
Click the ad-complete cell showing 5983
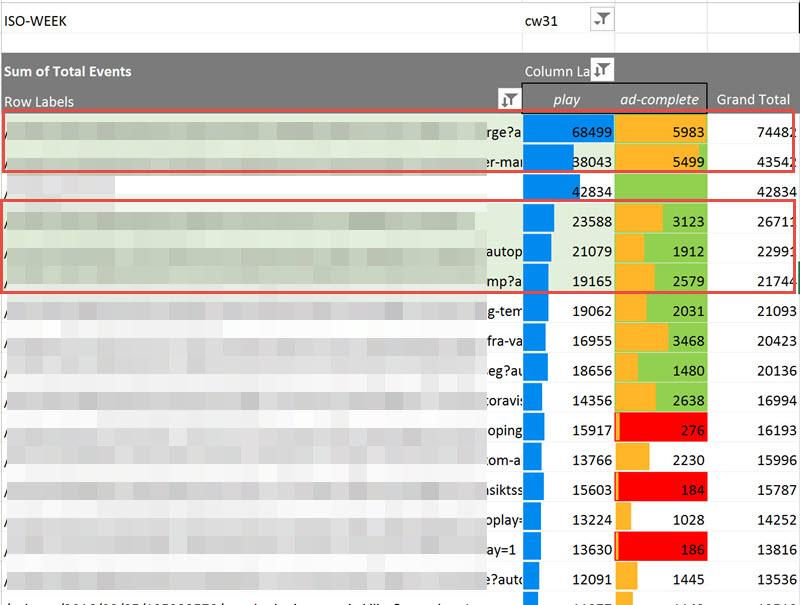tap(660, 132)
